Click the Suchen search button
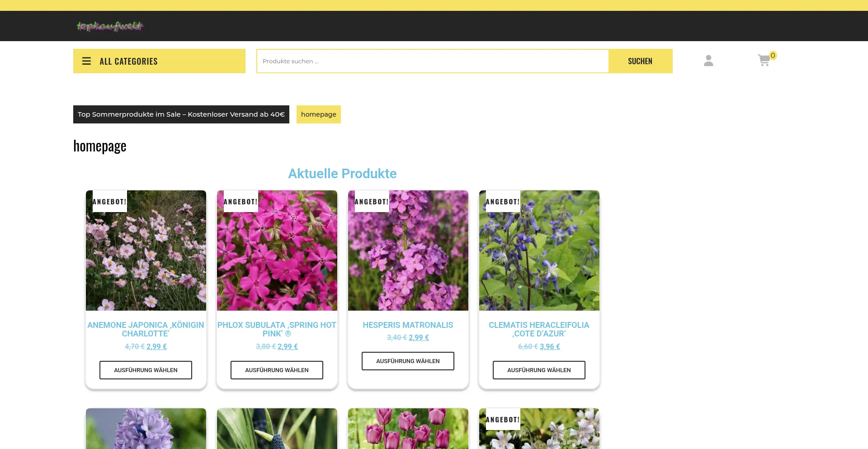This screenshot has width=868, height=449. tap(640, 61)
